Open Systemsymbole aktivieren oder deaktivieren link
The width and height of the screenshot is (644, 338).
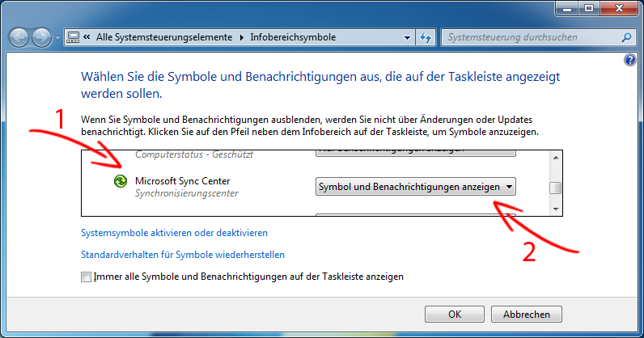click(x=174, y=233)
